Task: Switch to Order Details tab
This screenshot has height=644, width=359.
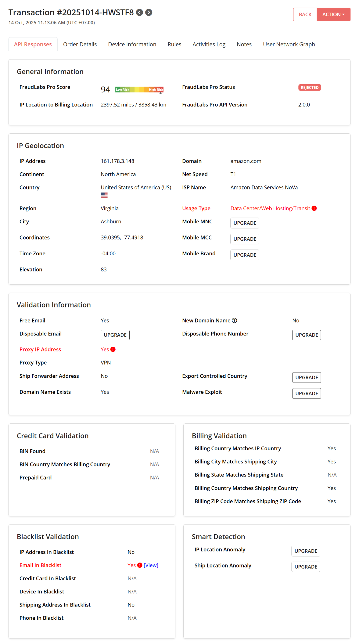Action: (80, 44)
